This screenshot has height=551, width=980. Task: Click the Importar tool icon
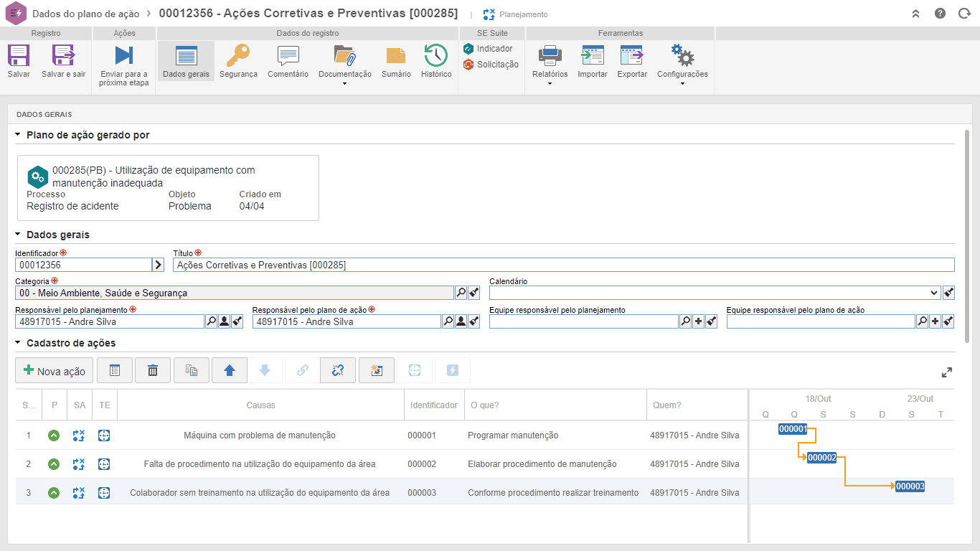pyautogui.click(x=593, y=55)
